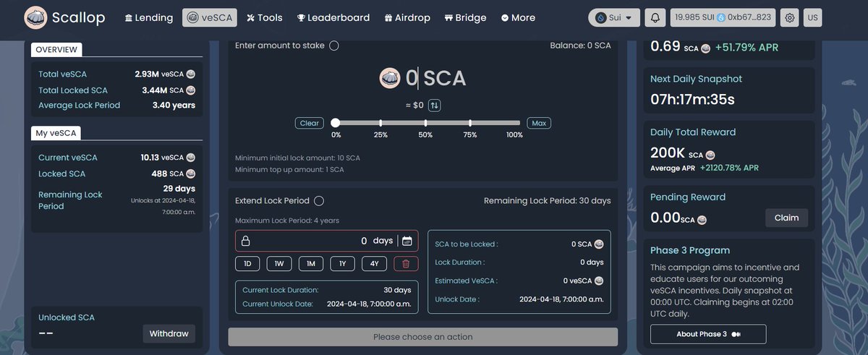The height and width of the screenshot is (355, 868).
Task: Open the US language selector
Action: point(812,17)
